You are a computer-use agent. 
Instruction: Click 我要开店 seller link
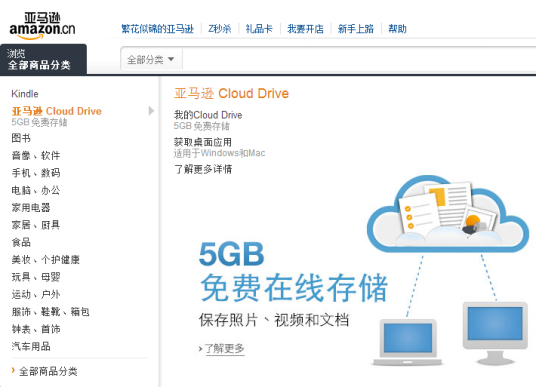[x=305, y=29]
